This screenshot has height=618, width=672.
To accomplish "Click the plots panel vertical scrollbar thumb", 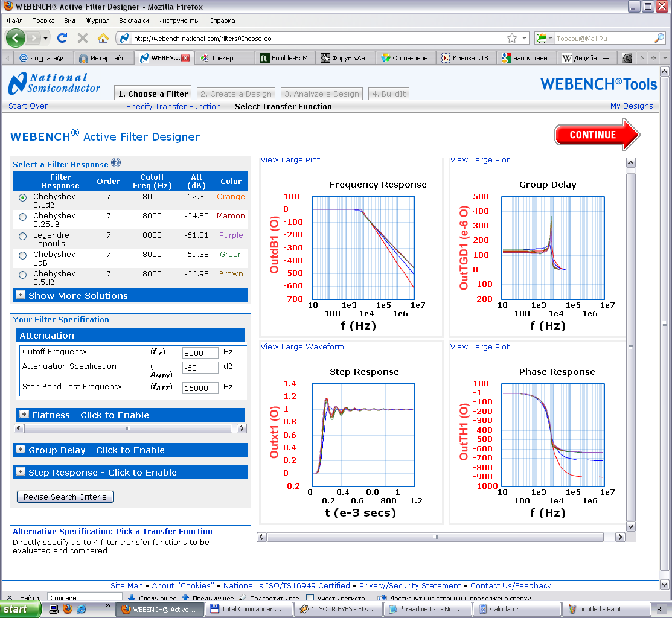I will (x=630, y=347).
